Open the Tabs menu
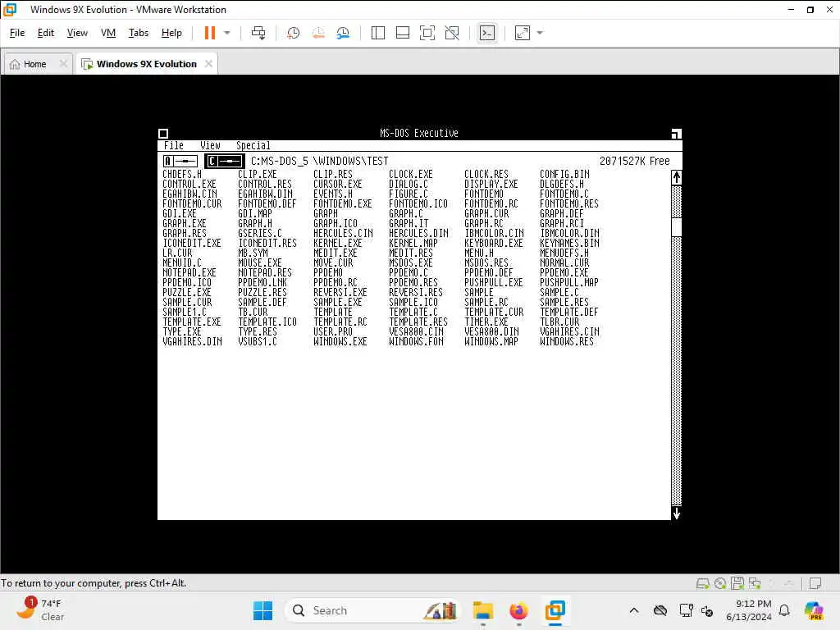Image resolution: width=840 pixels, height=630 pixels. click(138, 33)
